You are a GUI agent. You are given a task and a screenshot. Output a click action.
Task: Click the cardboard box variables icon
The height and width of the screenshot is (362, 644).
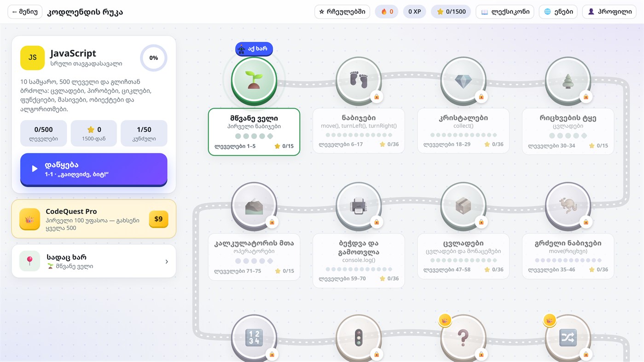point(463,205)
